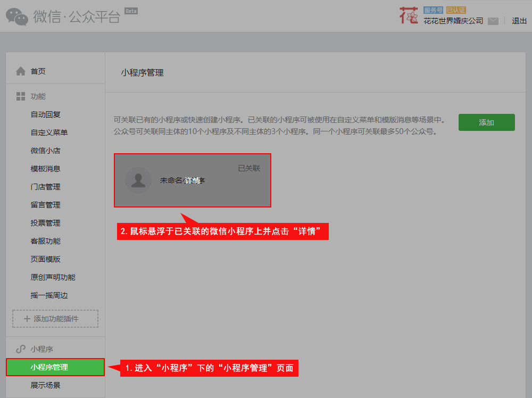Open the mail envelope icon
The image size is (532, 398).
[493, 21]
